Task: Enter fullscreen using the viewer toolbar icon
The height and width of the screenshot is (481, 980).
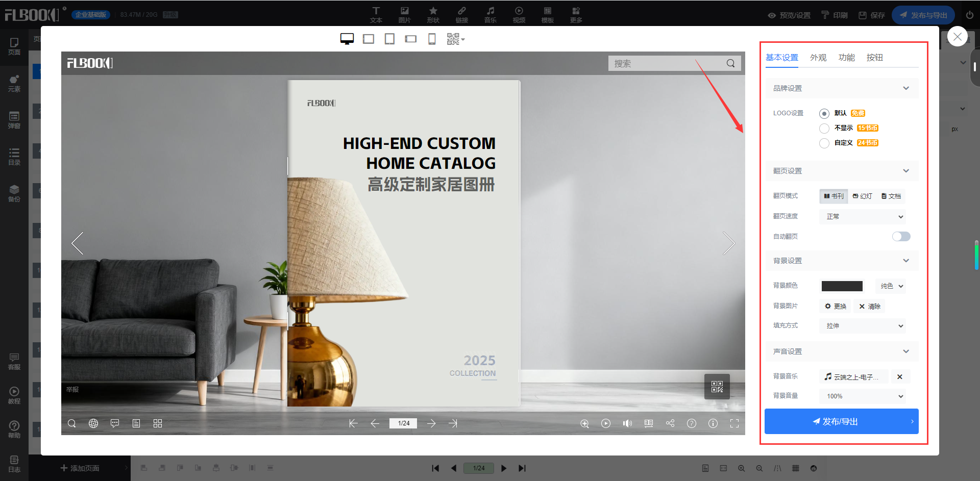Action: coord(734,423)
